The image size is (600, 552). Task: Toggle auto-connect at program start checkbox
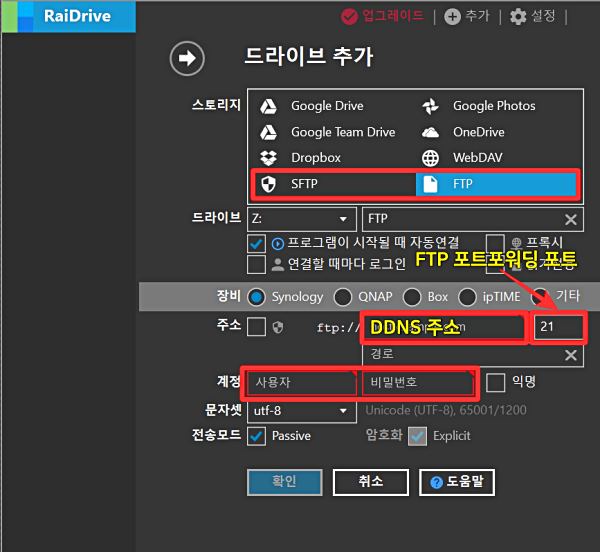pos(256,244)
